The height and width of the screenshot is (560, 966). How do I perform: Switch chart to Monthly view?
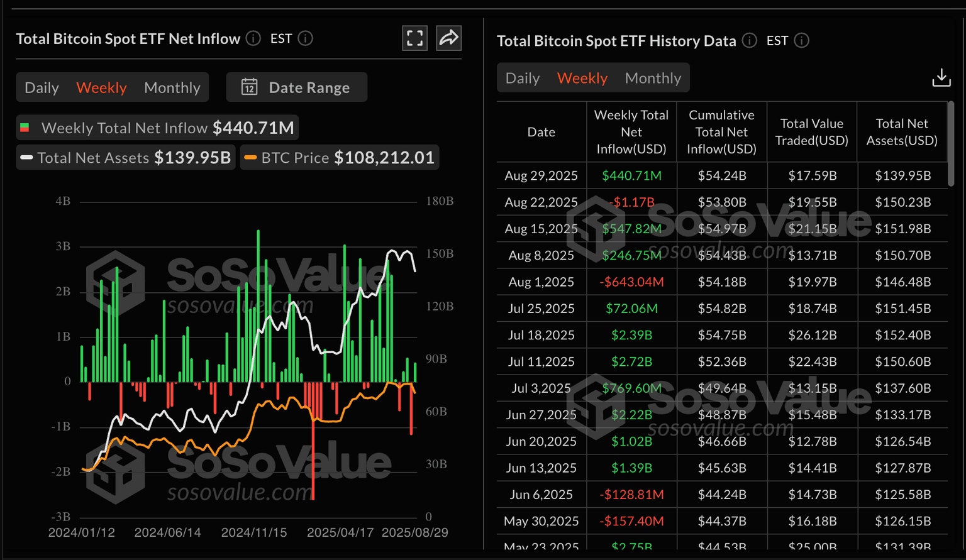172,87
